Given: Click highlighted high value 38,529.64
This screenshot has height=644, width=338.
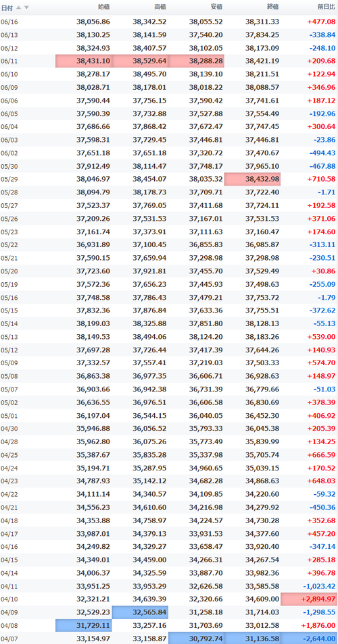Looking at the screenshot, I should 140,61.
